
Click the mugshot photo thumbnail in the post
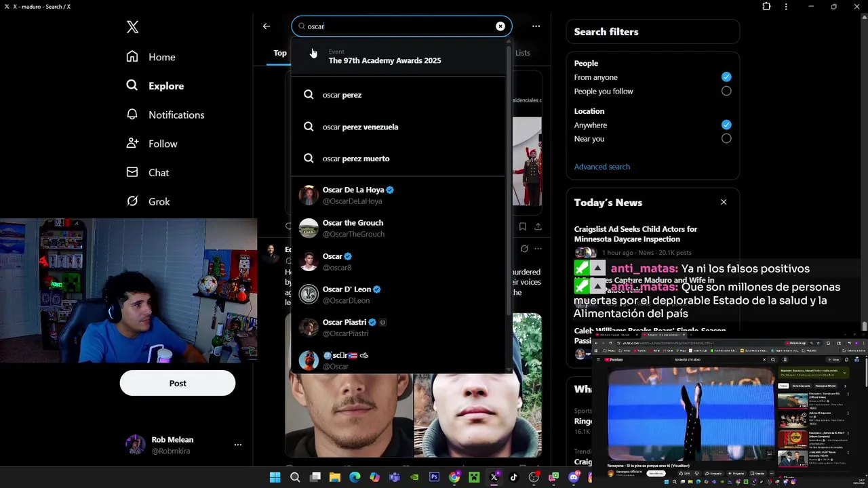[349, 415]
